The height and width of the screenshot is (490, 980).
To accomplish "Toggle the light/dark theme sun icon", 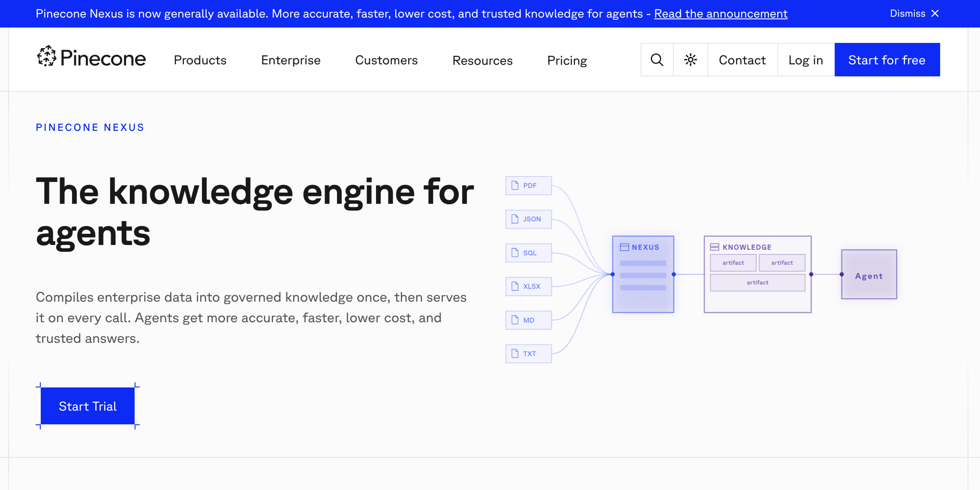I will [x=690, y=60].
